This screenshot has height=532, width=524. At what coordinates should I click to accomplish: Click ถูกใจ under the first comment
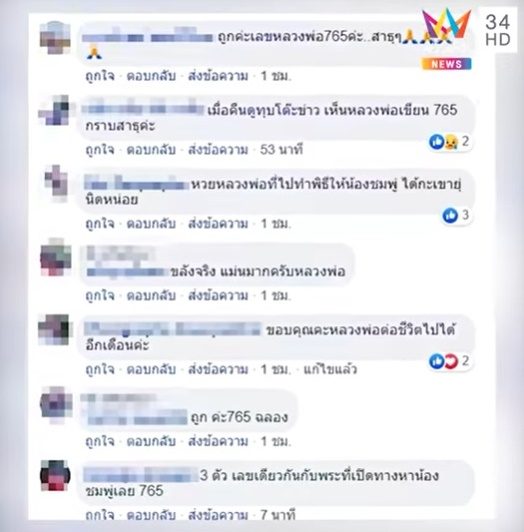tap(100, 76)
